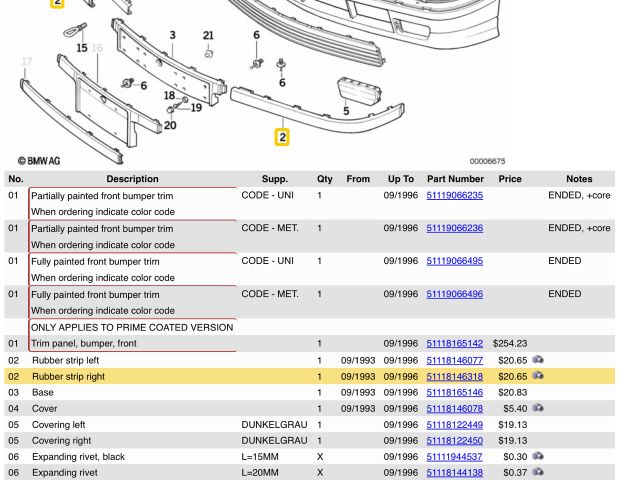Click the camera icon for Rubber strip right
The height and width of the screenshot is (480, 640).
coord(538,376)
